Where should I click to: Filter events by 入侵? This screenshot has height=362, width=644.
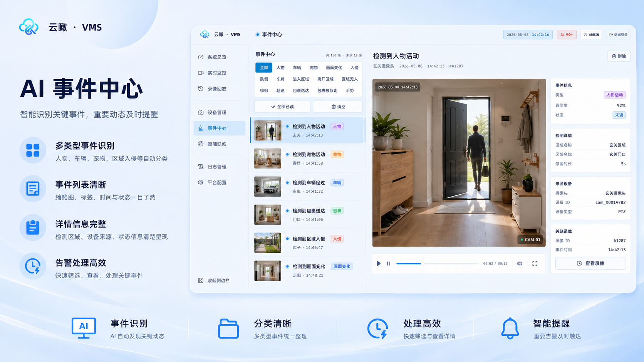point(354,67)
